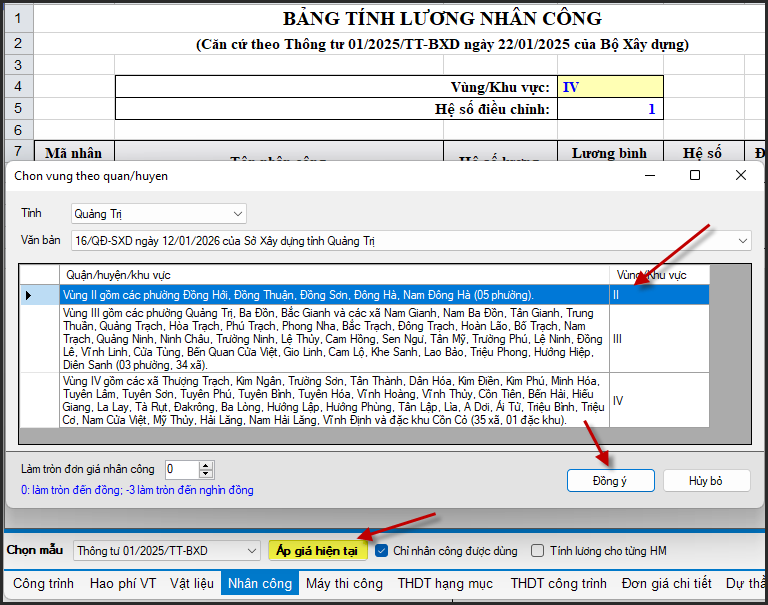Uncheck Chỉ nhân công được dùng
The height and width of the screenshot is (605, 768).
381,551
